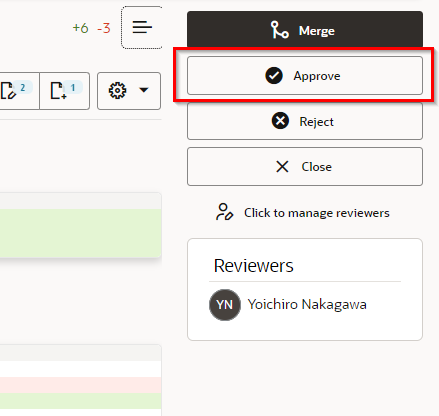Reject the merge request
The width and height of the screenshot is (439, 416).
(x=305, y=121)
